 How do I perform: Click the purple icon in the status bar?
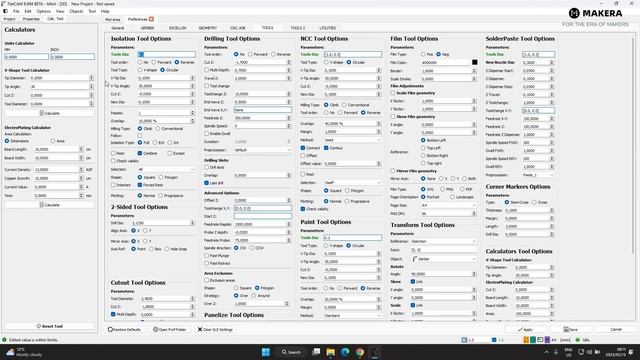coord(547,340)
